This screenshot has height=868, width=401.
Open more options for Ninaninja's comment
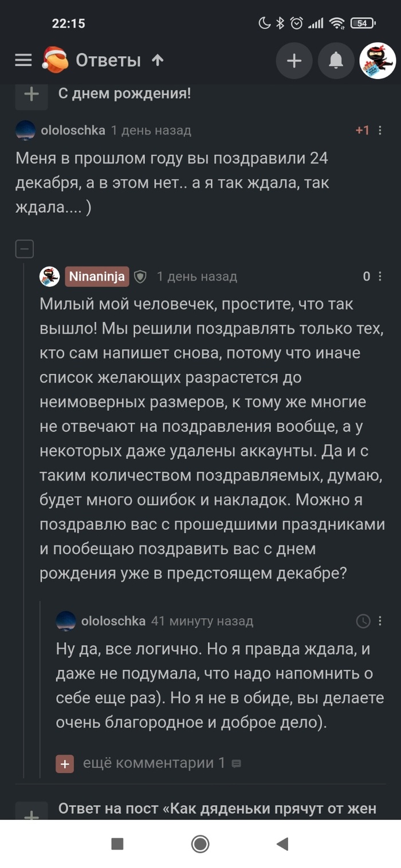pos(380,277)
